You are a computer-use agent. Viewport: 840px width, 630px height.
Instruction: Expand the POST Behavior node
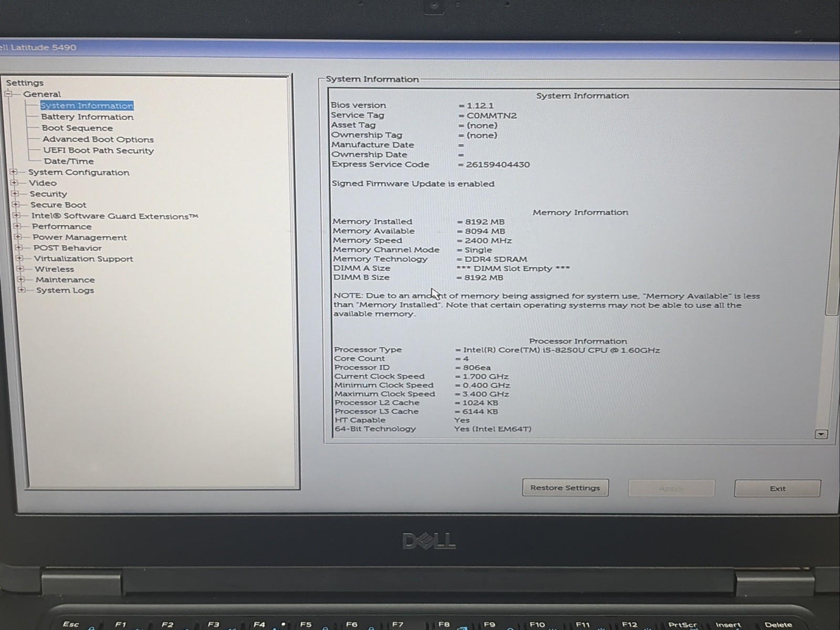(19, 247)
